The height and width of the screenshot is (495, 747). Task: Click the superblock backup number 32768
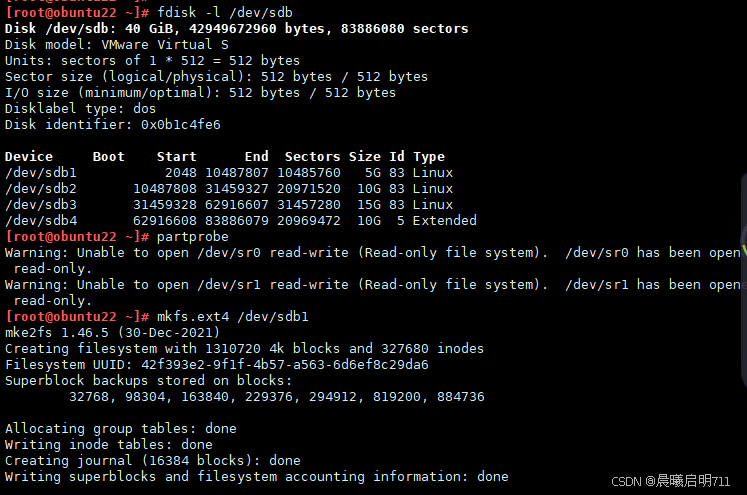coord(89,396)
